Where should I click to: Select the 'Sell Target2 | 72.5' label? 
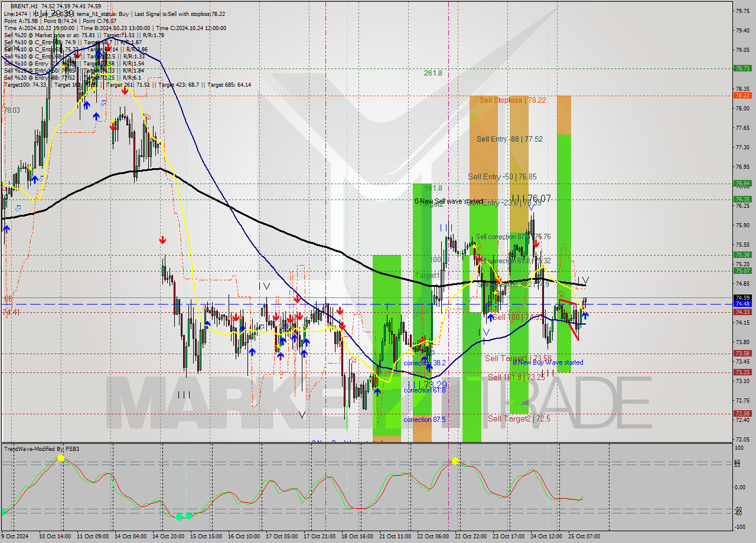point(519,418)
